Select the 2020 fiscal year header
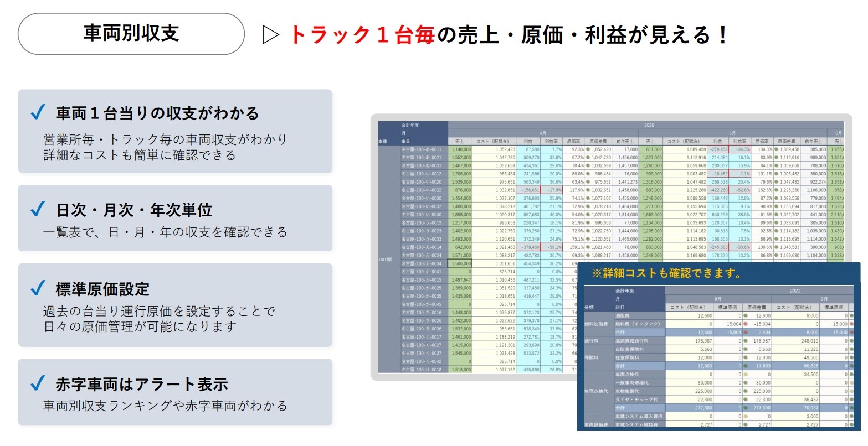The height and width of the screenshot is (446, 868). pos(649,126)
